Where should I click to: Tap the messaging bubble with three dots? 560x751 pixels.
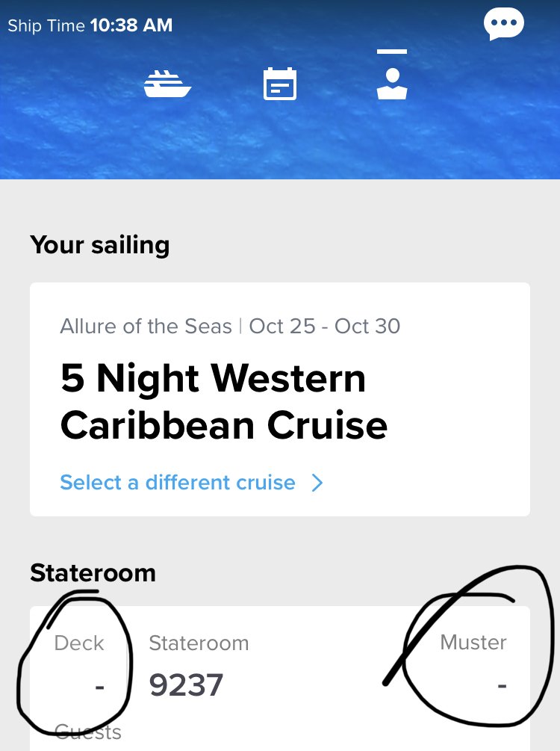[x=504, y=22]
